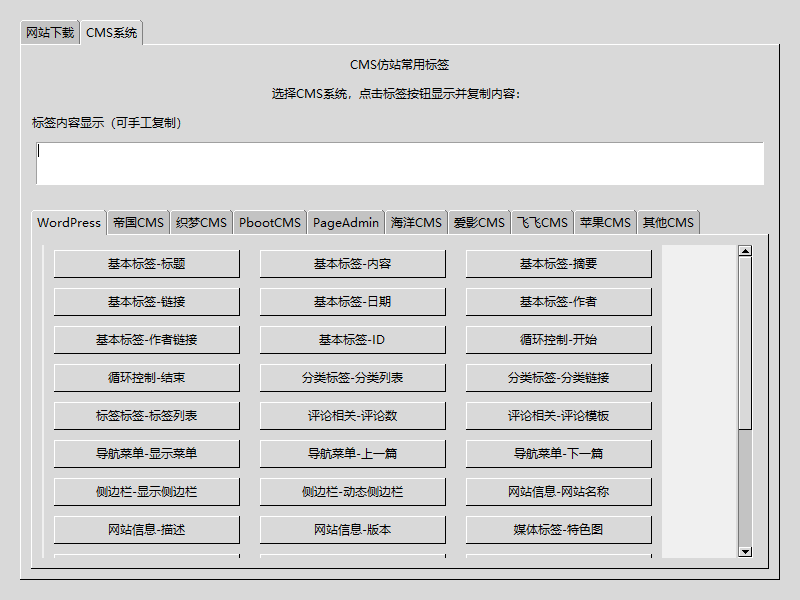
Task: Click the scrollbar down arrow
Action: [745, 551]
